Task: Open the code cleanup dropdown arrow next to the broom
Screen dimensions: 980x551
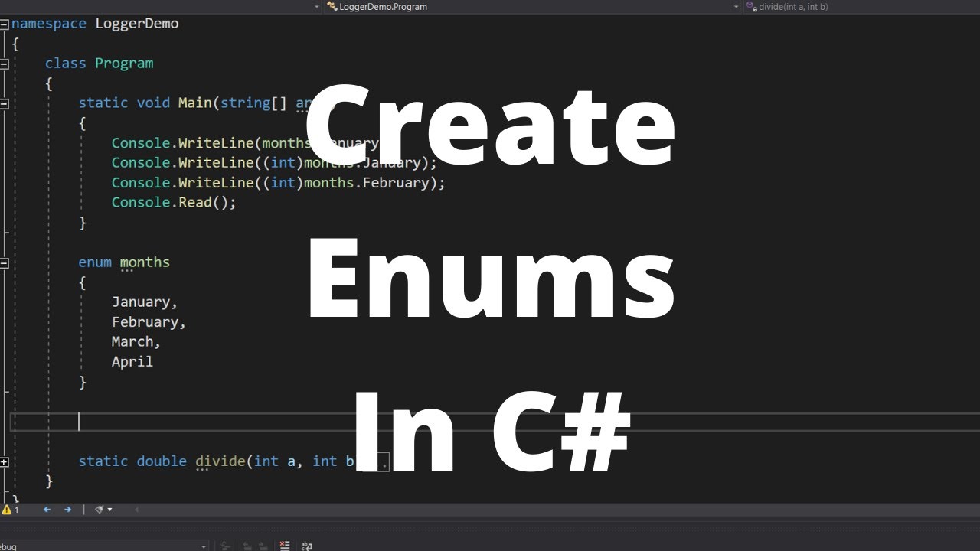Action: (109, 509)
